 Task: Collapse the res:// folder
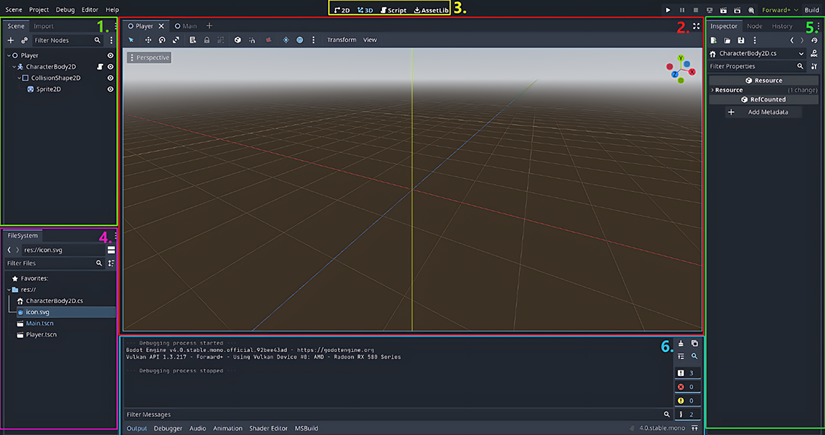(9, 290)
